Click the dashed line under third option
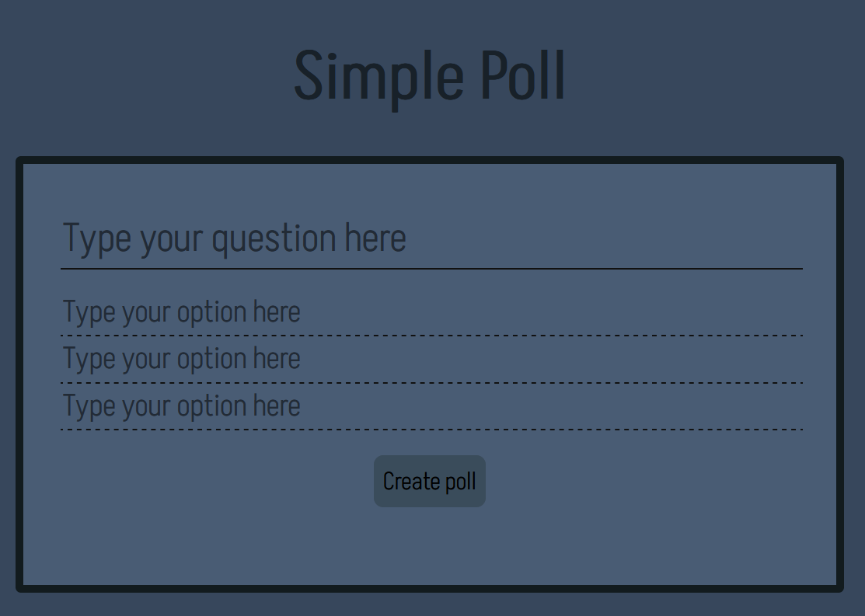The width and height of the screenshot is (865, 616). click(430, 429)
